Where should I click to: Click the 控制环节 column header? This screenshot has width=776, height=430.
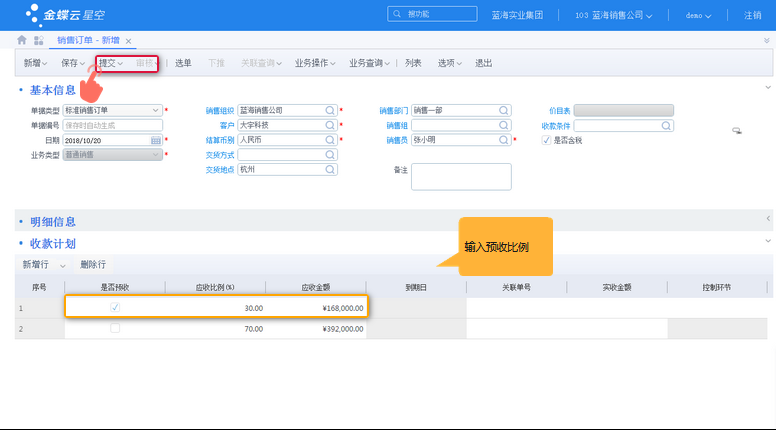[x=717, y=287]
